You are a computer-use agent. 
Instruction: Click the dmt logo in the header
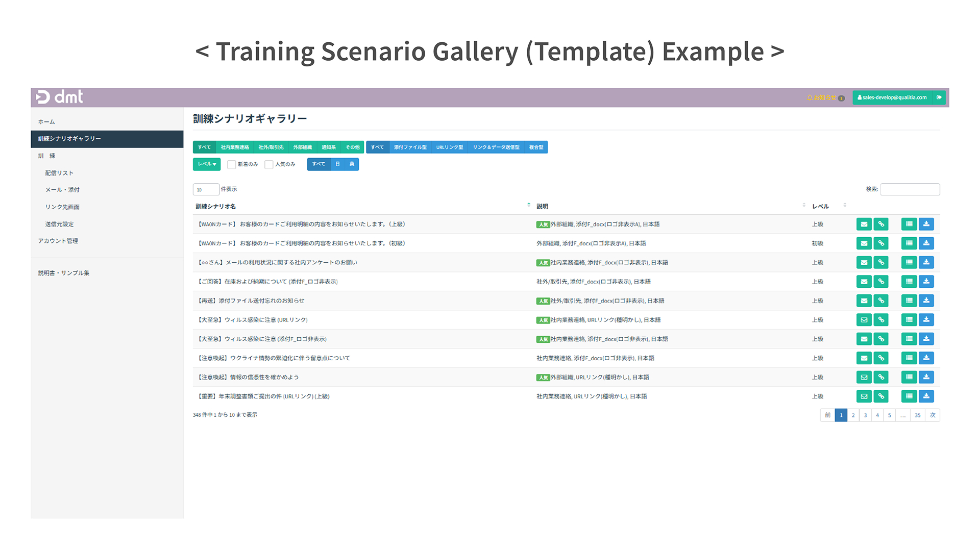(59, 97)
